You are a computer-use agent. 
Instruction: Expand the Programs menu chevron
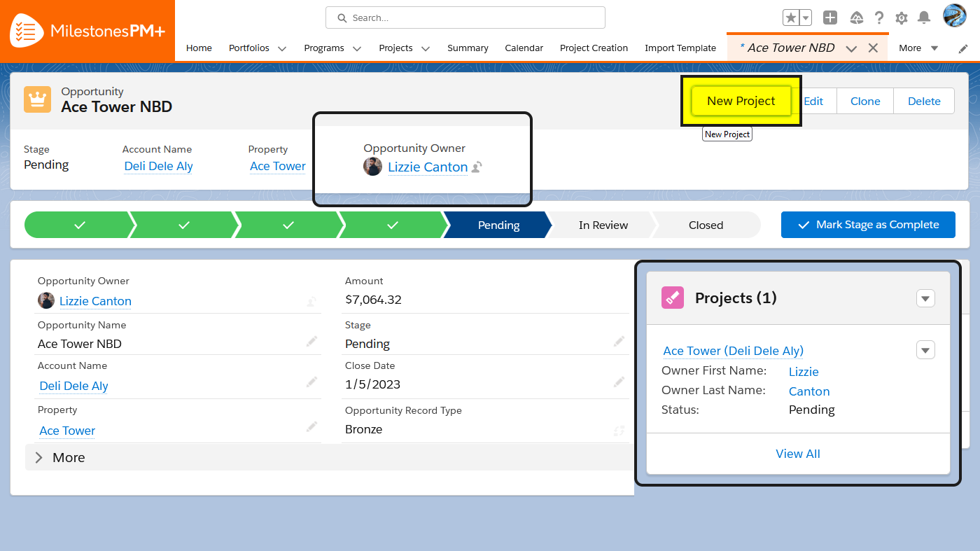[357, 48]
